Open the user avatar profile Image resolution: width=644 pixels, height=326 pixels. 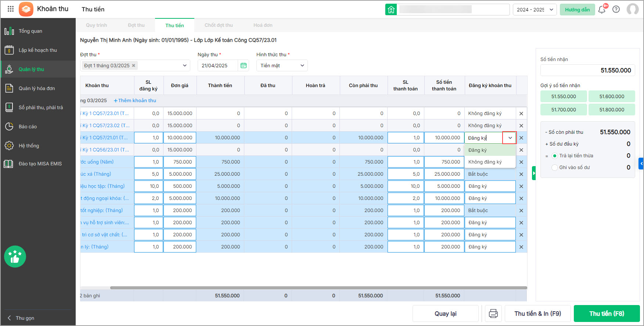pos(632,10)
